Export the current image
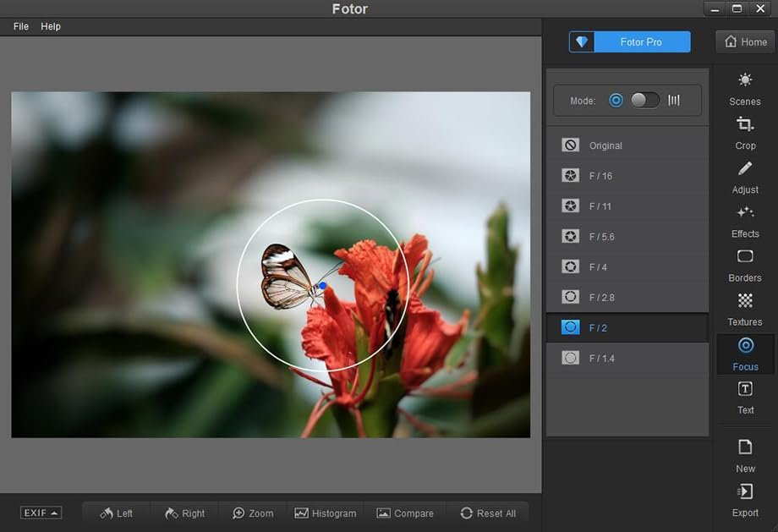778x532 pixels. click(x=745, y=501)
